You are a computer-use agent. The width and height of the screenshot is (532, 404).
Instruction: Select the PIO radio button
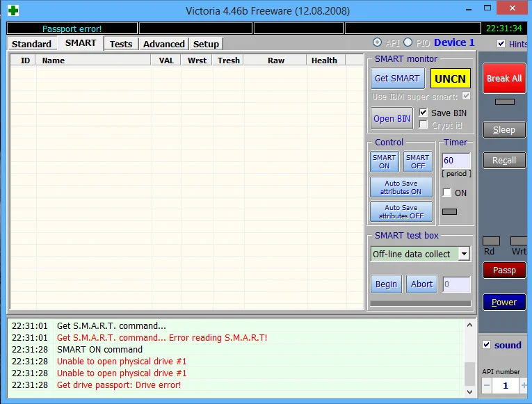point(408,42)
